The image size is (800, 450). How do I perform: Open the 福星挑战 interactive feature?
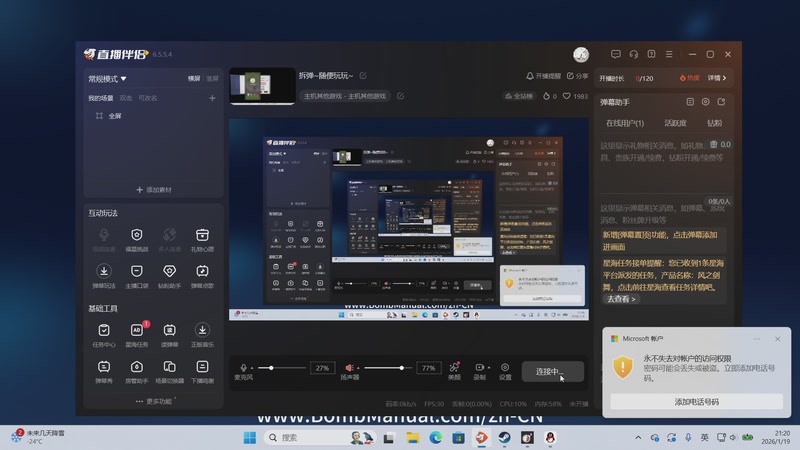tap(137, 239)
